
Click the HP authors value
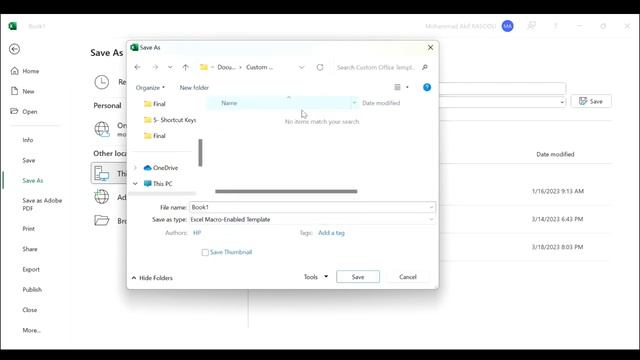coord(197,233)
